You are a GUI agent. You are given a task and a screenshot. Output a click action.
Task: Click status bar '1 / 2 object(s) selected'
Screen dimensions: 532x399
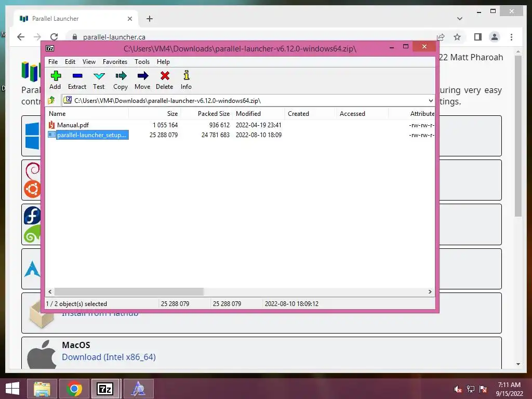77,303
